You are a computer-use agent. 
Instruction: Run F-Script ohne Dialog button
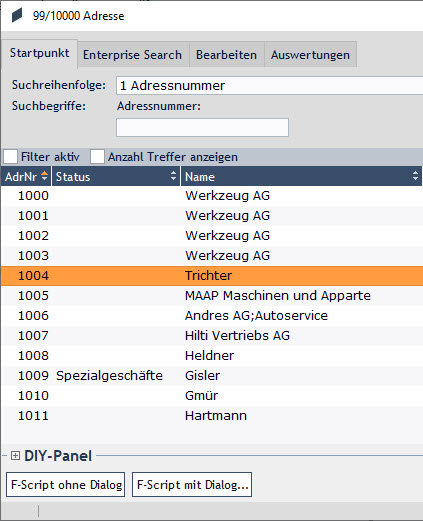click(66, 484)
